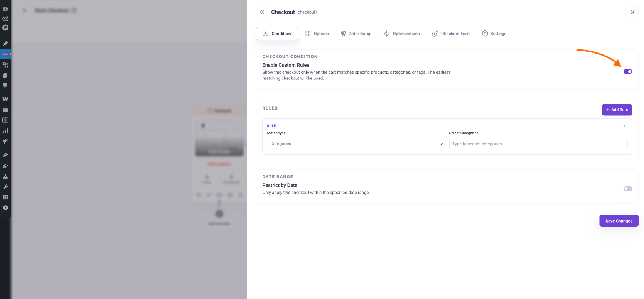The width and height of the screenshot is (644, 299).
Task: Open WooCommerce icon in sidebar
Action: pos(5,99)
